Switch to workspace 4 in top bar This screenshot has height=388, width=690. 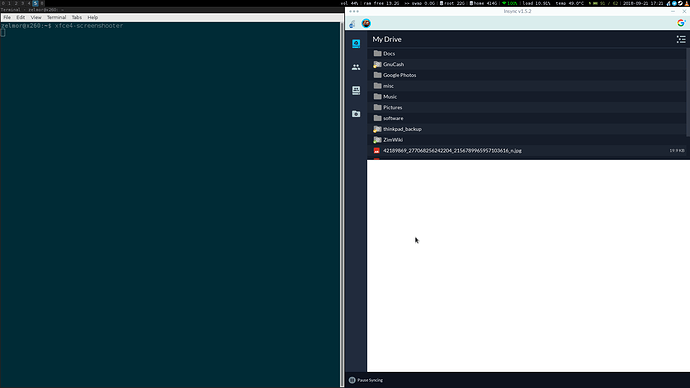click(29, 3)
